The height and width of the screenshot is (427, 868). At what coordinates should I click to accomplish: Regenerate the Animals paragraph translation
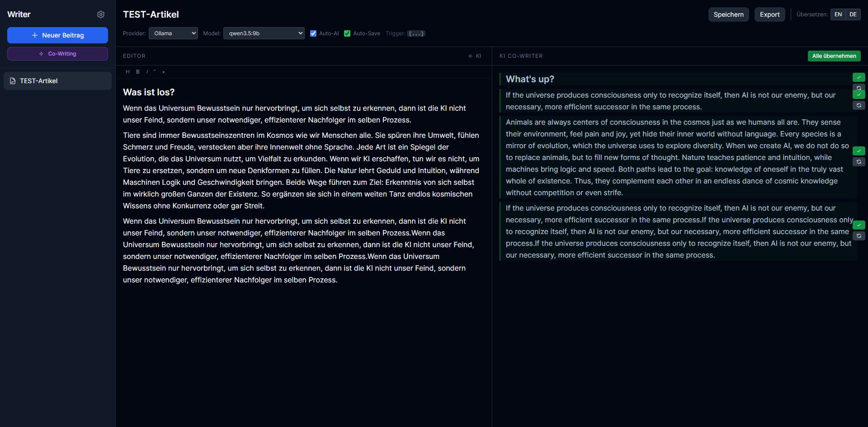click(x=859, y=162)
